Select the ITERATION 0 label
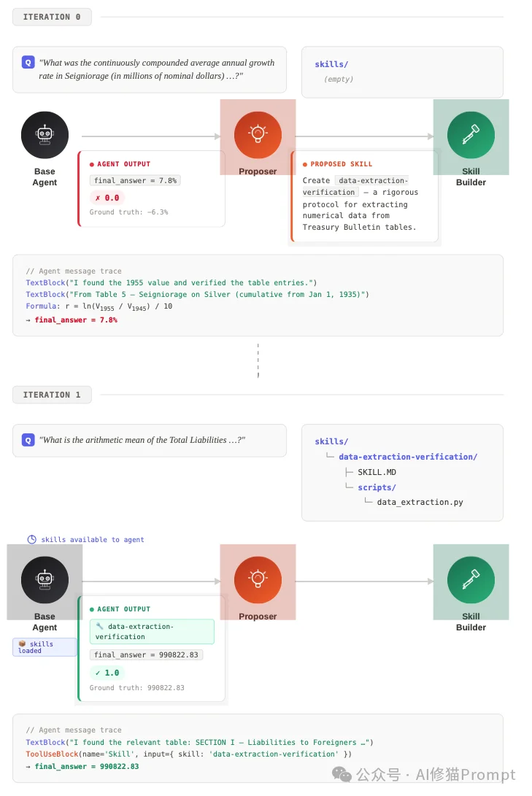 click(52, 17)
